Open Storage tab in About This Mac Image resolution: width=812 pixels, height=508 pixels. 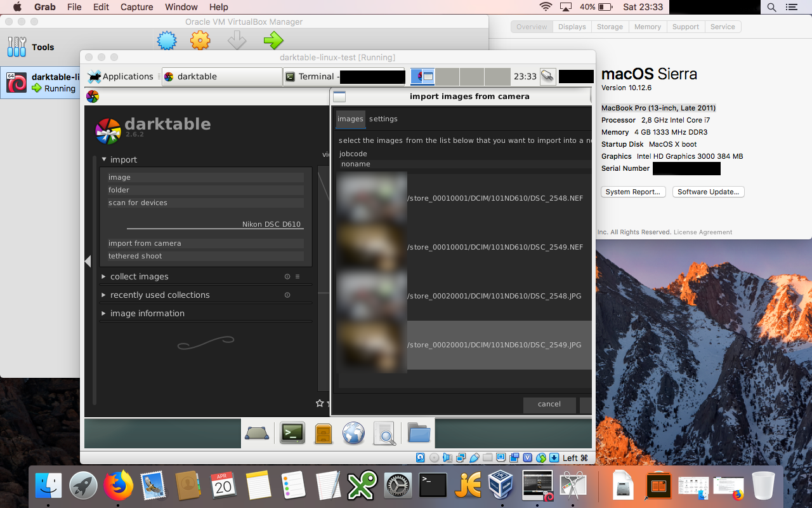(610, 27)
